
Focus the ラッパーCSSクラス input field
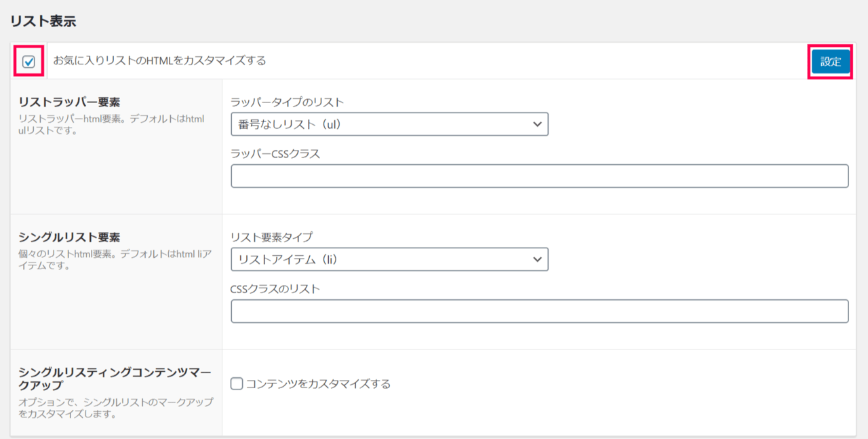point(539,176)
